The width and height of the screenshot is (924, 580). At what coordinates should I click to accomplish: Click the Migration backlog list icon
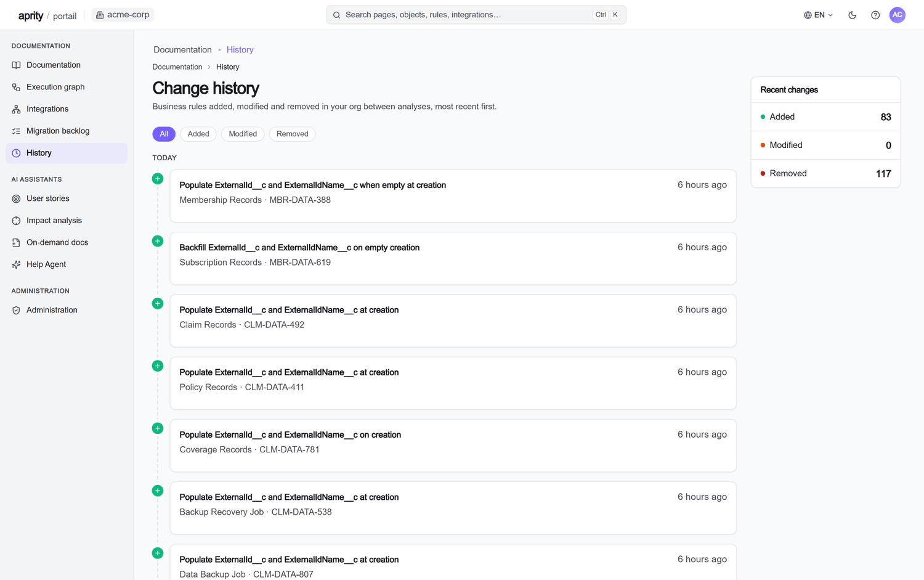[16, 131]
